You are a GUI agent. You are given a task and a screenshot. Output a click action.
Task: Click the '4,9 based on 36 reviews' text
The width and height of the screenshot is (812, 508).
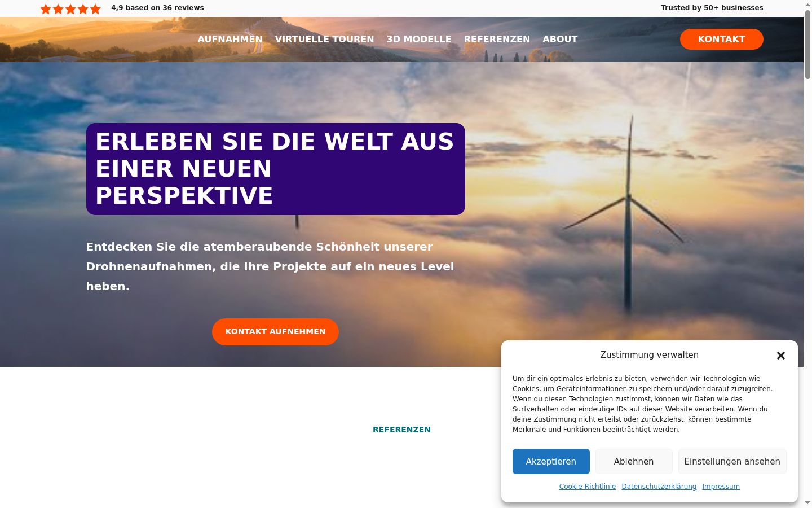coord(157,8)
